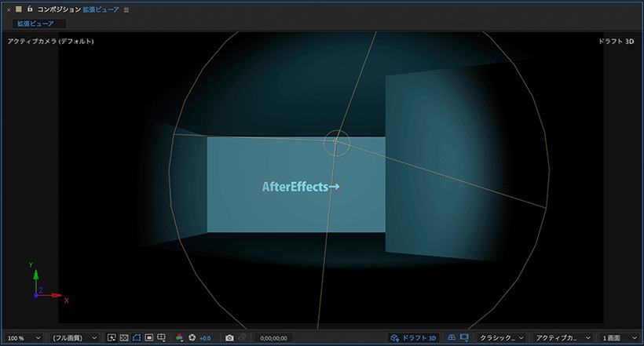
Task: Toggle the transparency grid icon
Action: point(124,337)
